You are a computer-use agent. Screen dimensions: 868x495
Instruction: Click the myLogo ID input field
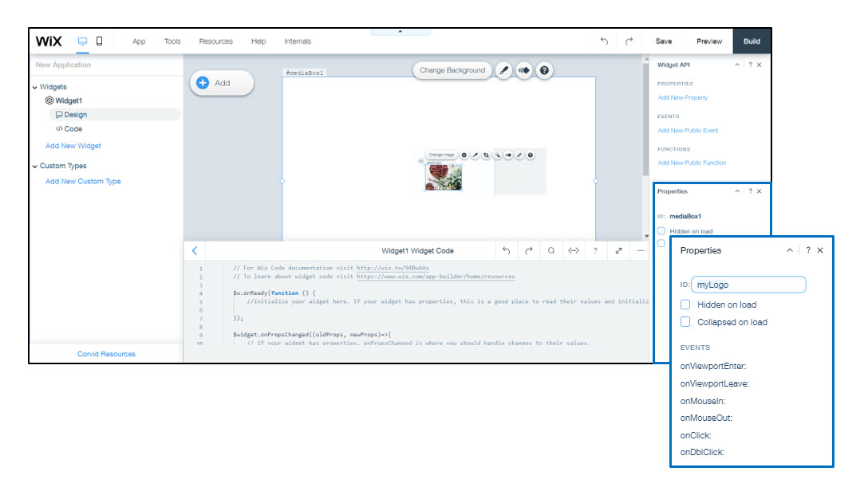748,285
